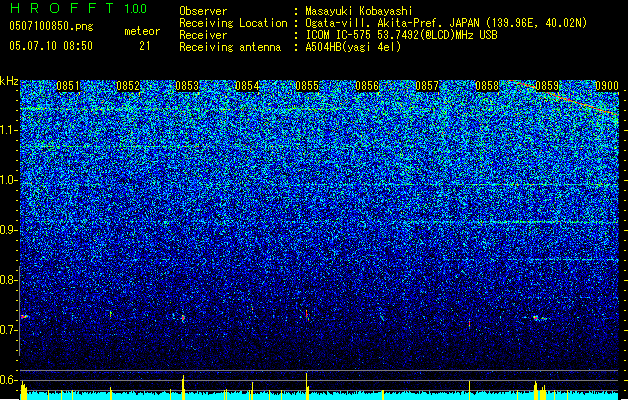629x400 pixels.
Task: Click the Receiving antenna label
Action: click(x=230, y=47)
